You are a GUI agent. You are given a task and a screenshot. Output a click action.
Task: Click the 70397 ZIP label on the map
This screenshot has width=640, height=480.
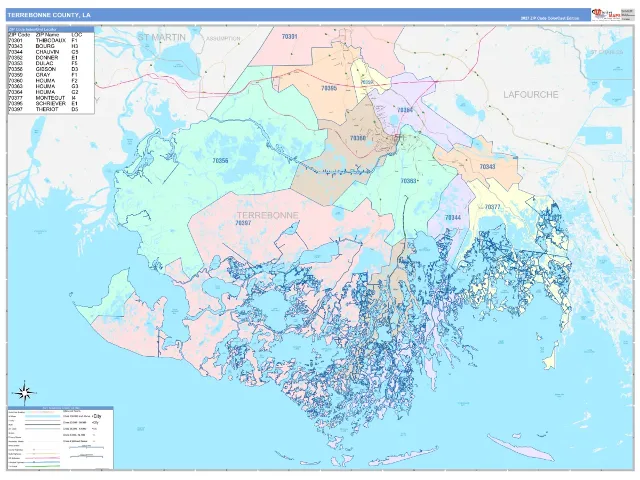243,223
